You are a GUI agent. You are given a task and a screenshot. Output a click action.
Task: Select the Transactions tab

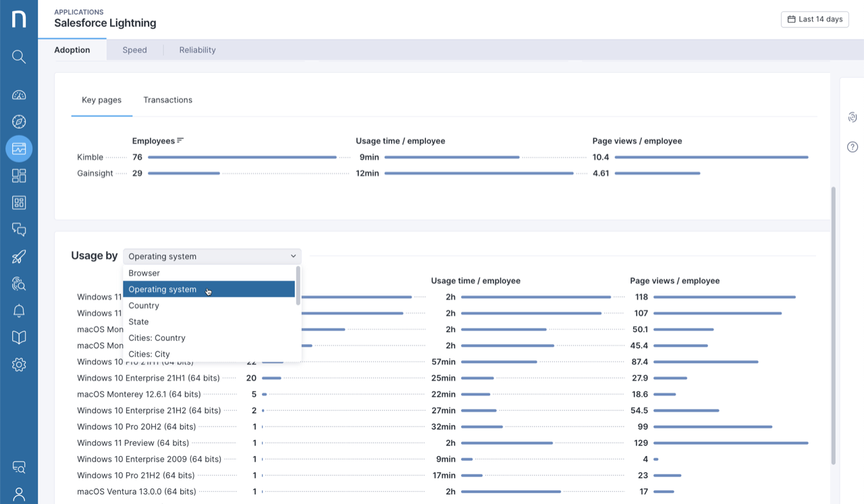[x=168, y=100]
